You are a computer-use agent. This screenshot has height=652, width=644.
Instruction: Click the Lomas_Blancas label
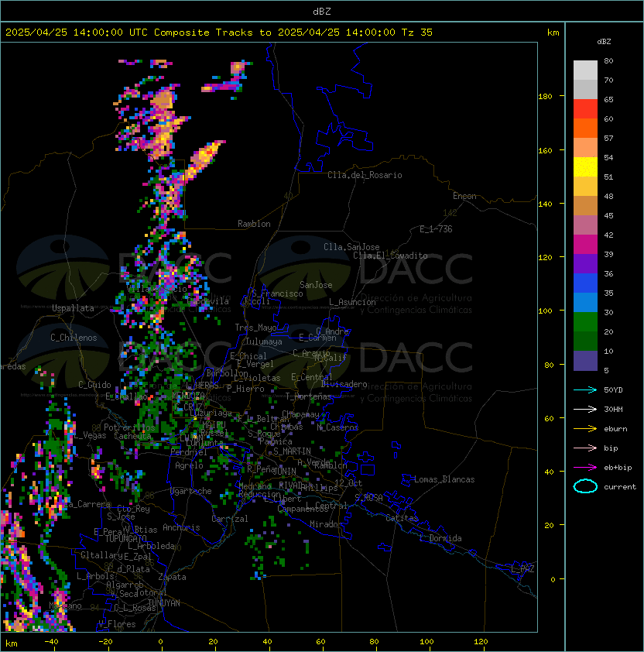(444, 479)
